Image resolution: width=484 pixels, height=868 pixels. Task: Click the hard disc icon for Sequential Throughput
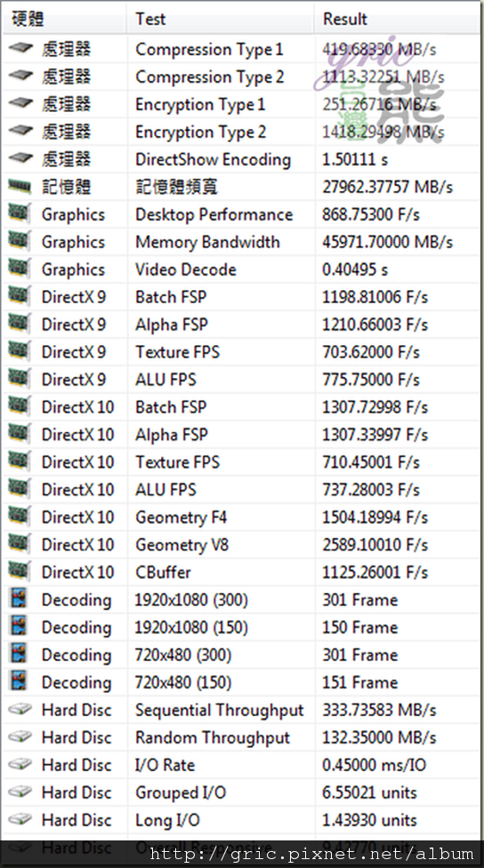click(20, 710)
